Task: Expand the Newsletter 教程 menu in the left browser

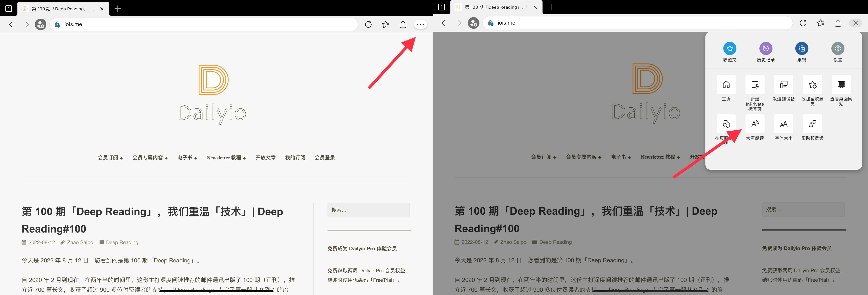Action: coord(226,158)
